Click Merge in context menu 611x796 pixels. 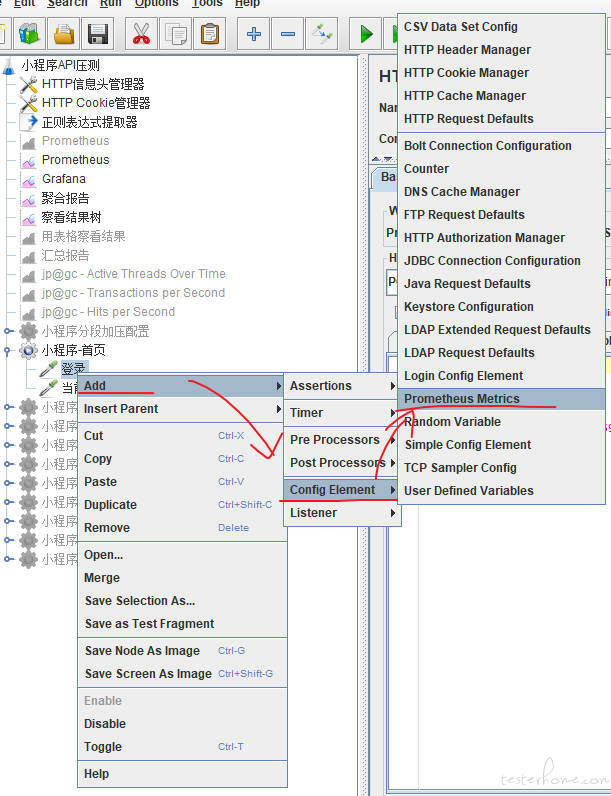tap(182, 578)
